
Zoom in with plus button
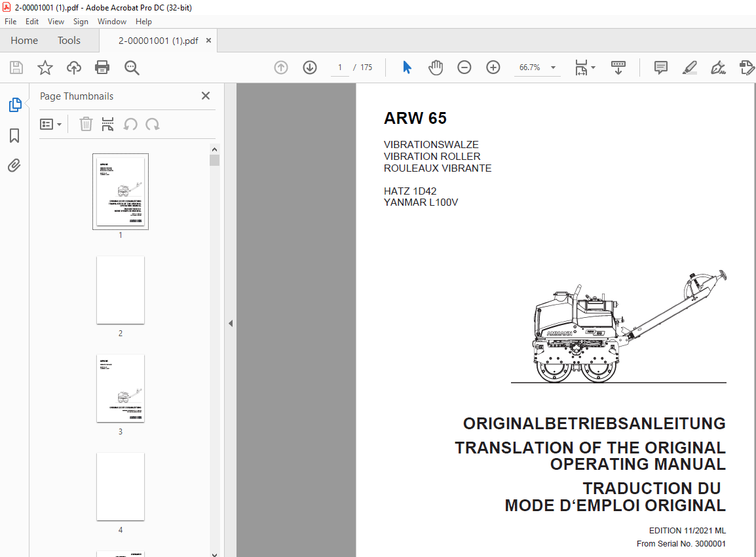493,67
